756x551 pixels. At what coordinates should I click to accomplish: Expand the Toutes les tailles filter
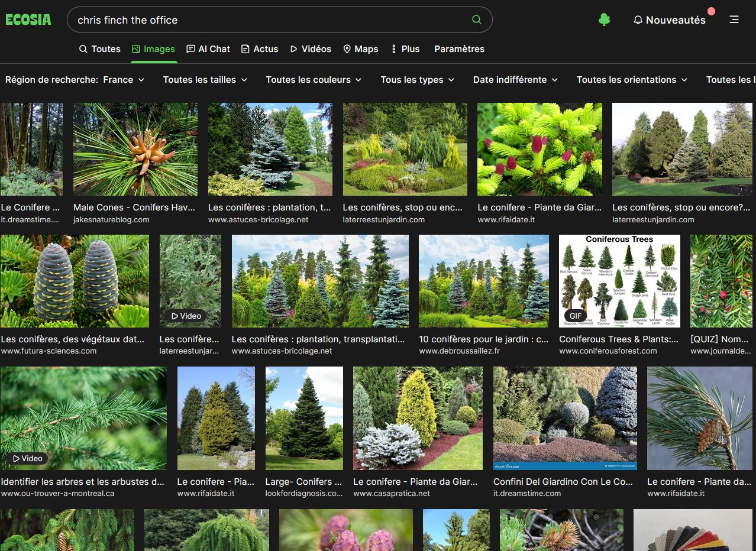(x=205, y=80)
